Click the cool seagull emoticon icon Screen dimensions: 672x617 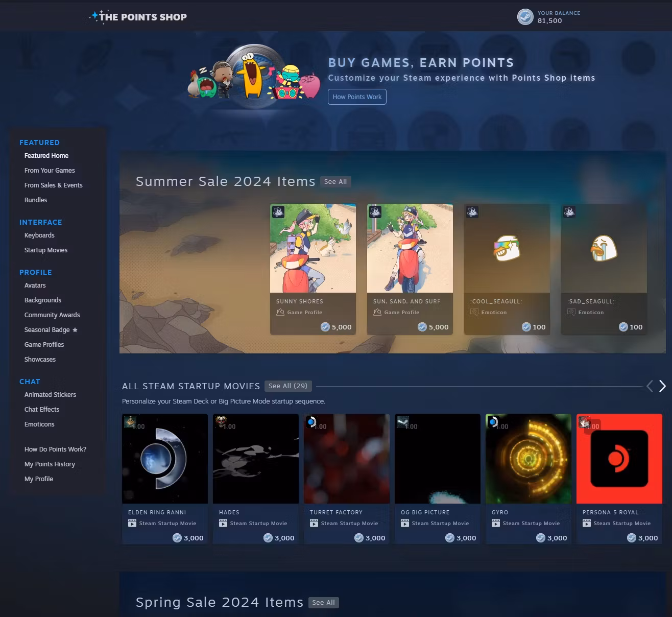coord(507,249)
